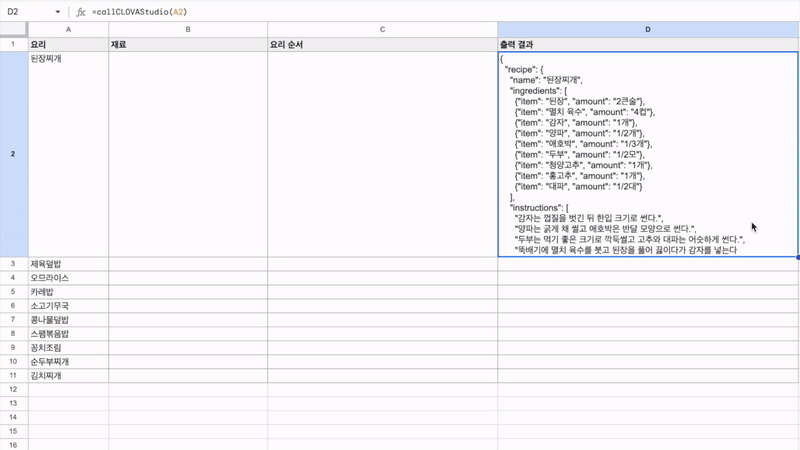Select the highlighted column D header
Screen dimensions: 800x450
(x=648, y=30)
